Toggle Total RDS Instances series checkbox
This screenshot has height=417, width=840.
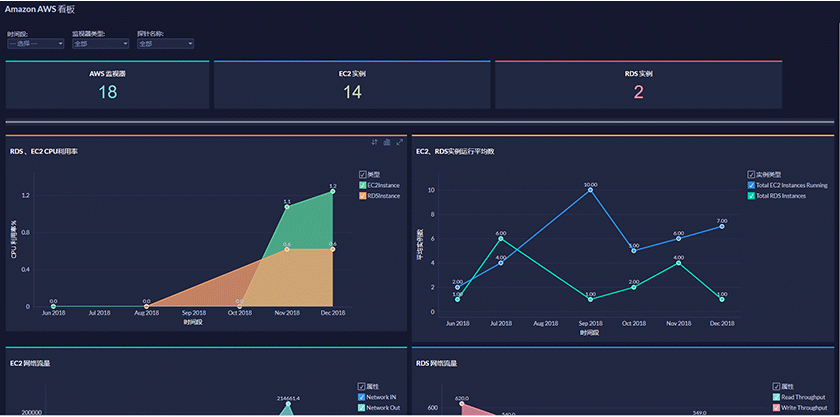tap(751, 196)
